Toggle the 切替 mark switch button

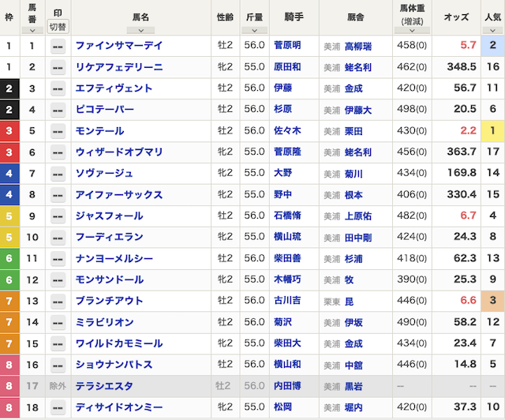click(x=58, y=26)
